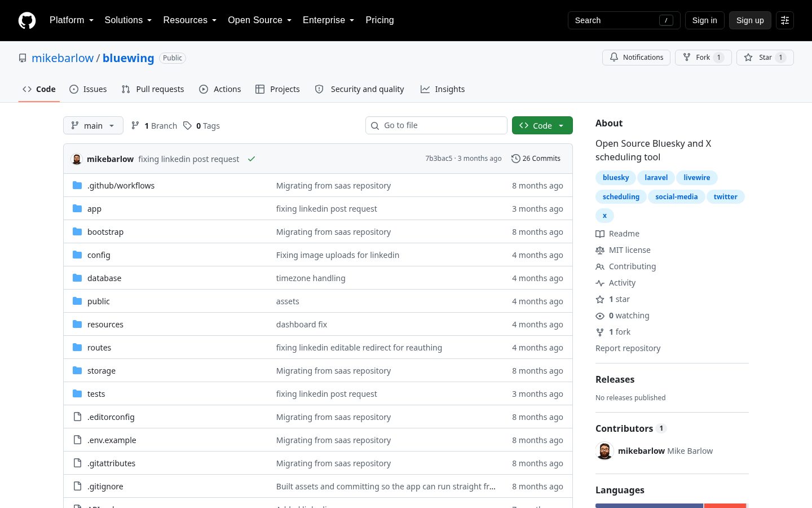The image size is (812, 508).
Task: Open the Open Source dropdown menu
Action: (x=260, y=20)
